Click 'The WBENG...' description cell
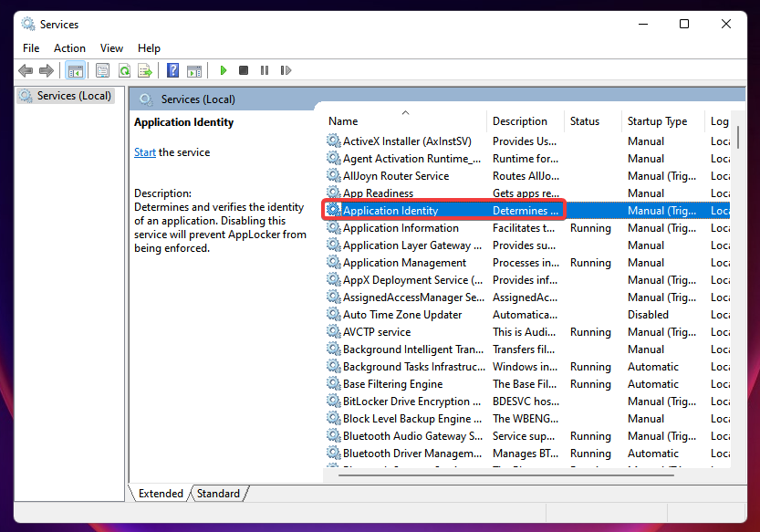The height and width of the screenshot is (532, 760). tap(526, 419)
